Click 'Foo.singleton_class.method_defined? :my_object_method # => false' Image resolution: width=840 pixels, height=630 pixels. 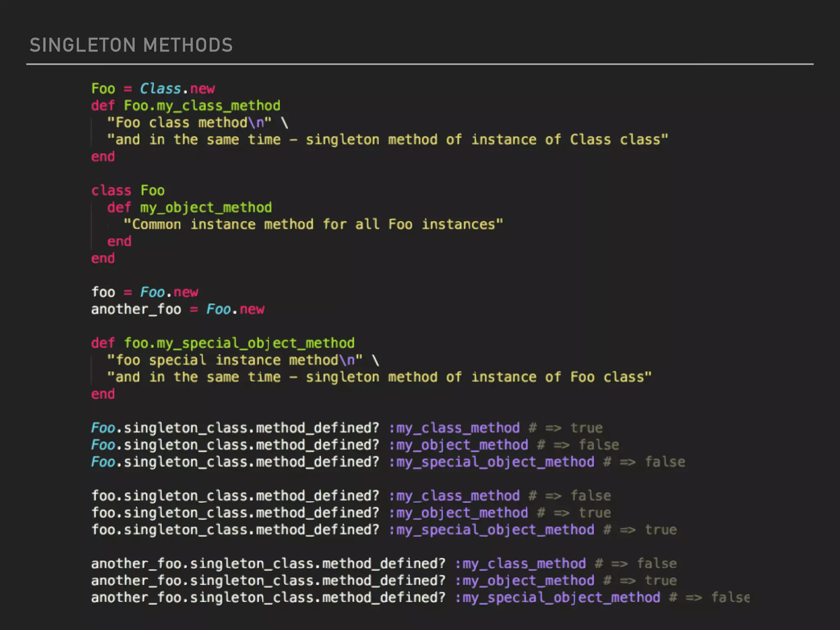tap(355, 445)
